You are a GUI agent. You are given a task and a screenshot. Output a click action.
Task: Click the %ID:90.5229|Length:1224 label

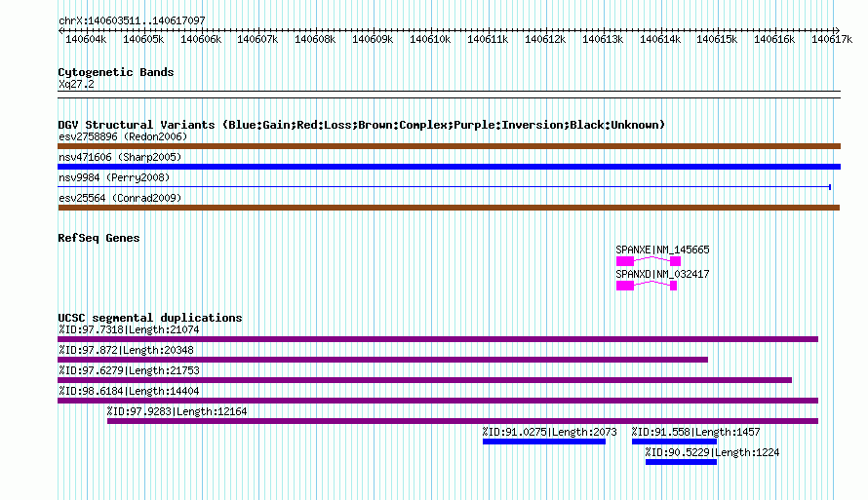[x=713, y=452]
